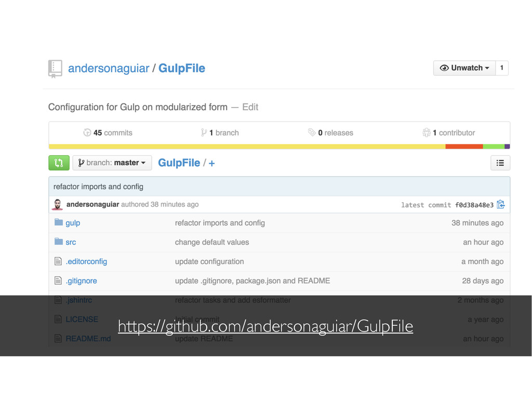Click gulp row commit message refactor imports
Viewport: 532px width, 399px height.
click(220, 223)
